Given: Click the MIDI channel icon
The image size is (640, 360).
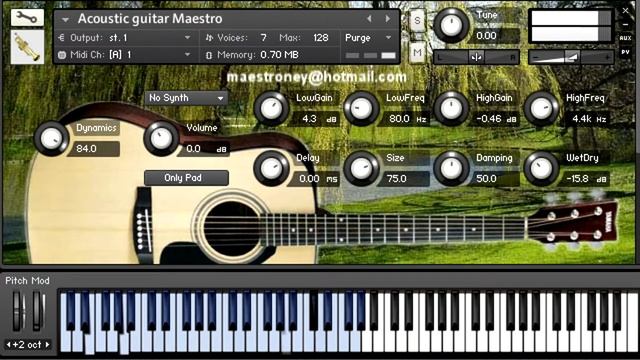Looking at the screenshot, I should [x=62, y=55].
